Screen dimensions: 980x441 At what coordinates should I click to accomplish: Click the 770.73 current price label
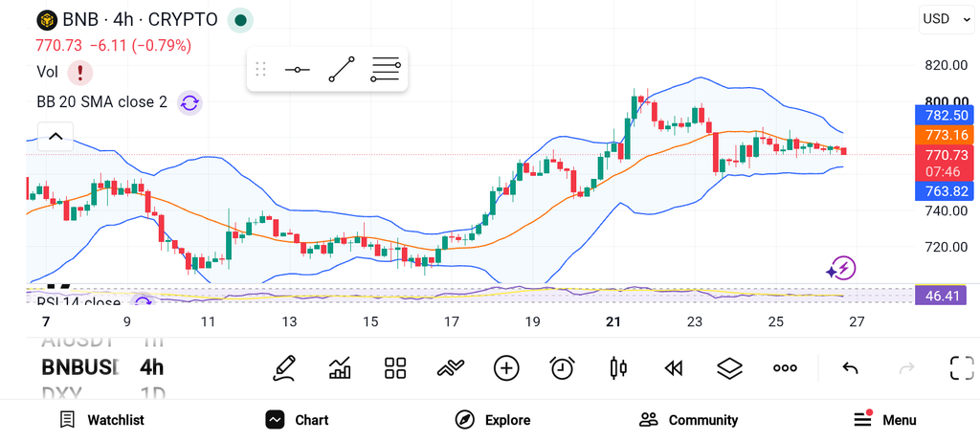click(x=946, y=155)
